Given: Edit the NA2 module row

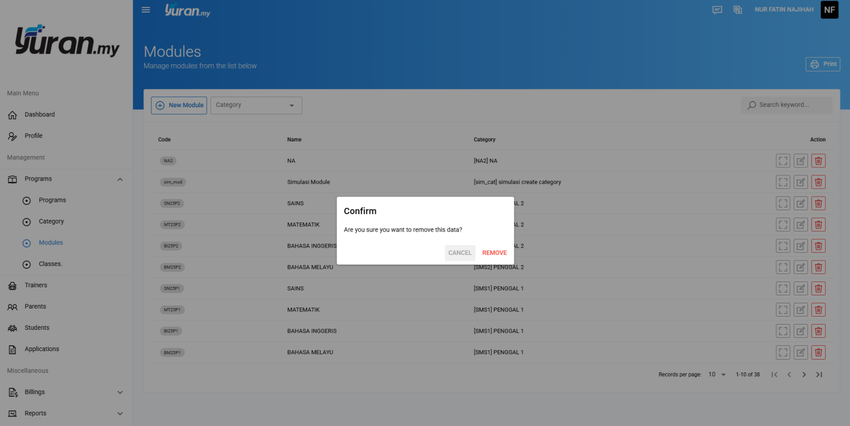Looking at the screenshot, I should [x=801, y=160].
